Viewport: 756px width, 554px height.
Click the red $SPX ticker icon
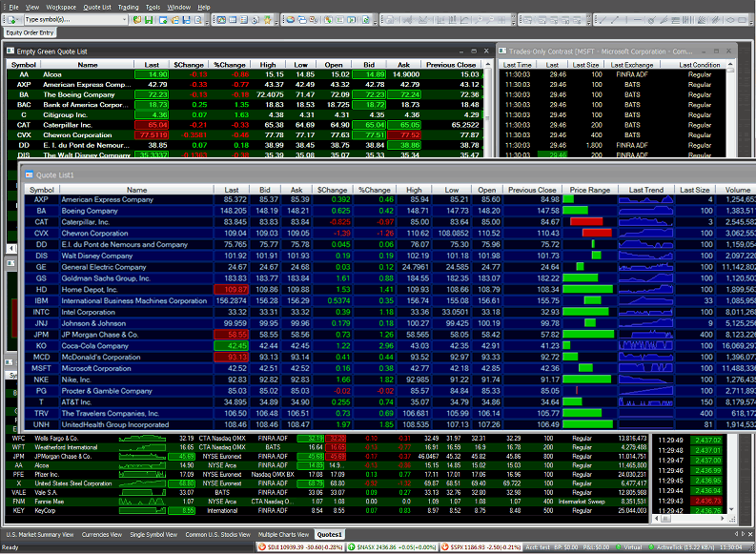(445, 547)
